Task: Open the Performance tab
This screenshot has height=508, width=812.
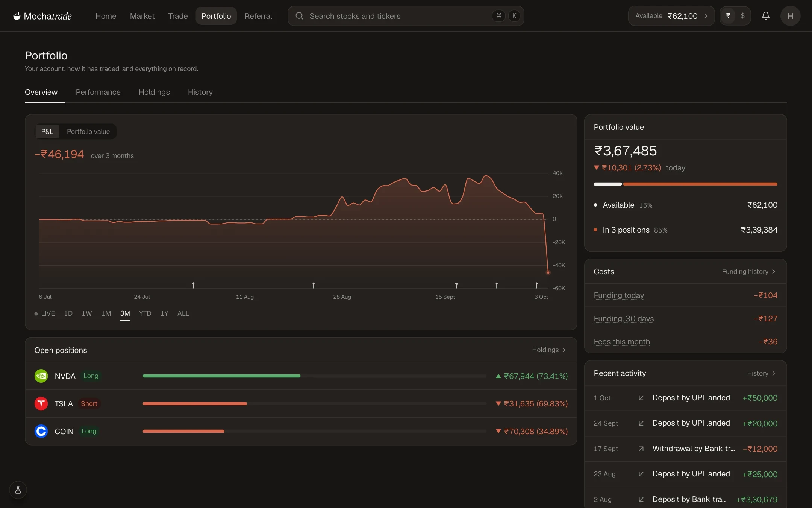Action: 98,92
